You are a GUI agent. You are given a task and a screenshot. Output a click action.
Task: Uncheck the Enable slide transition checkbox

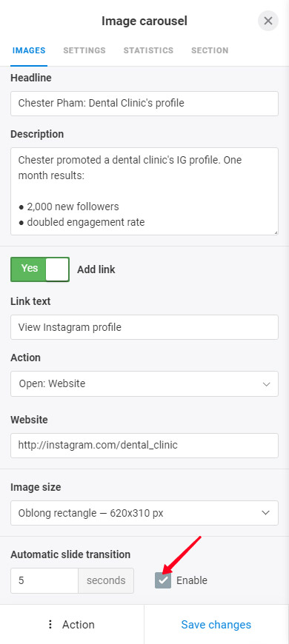163,580
